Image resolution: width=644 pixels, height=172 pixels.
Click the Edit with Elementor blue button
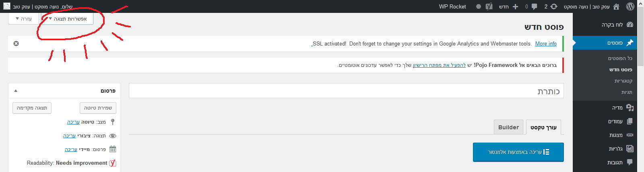(518, 152)
